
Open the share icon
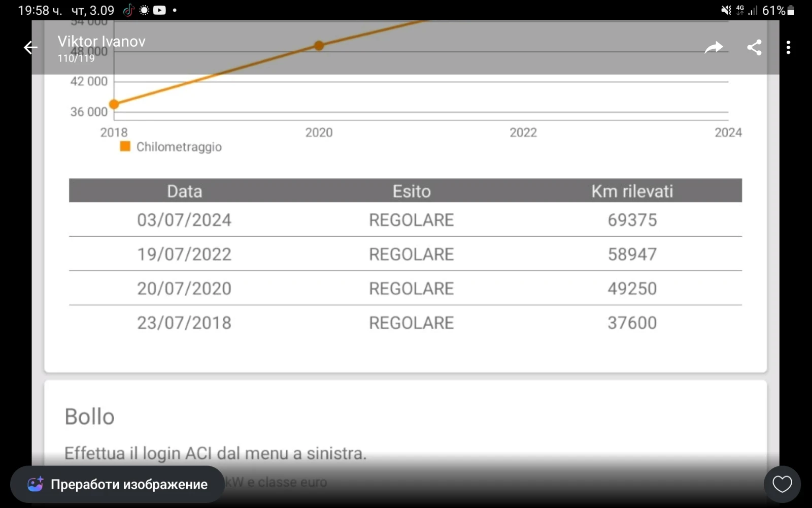tap(755, 48)
